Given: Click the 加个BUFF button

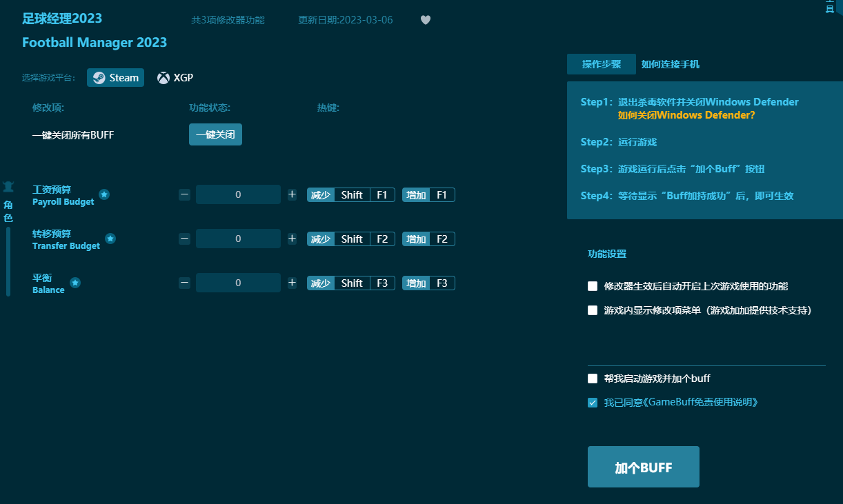Looking at the screenshot, I should (644, 467).
